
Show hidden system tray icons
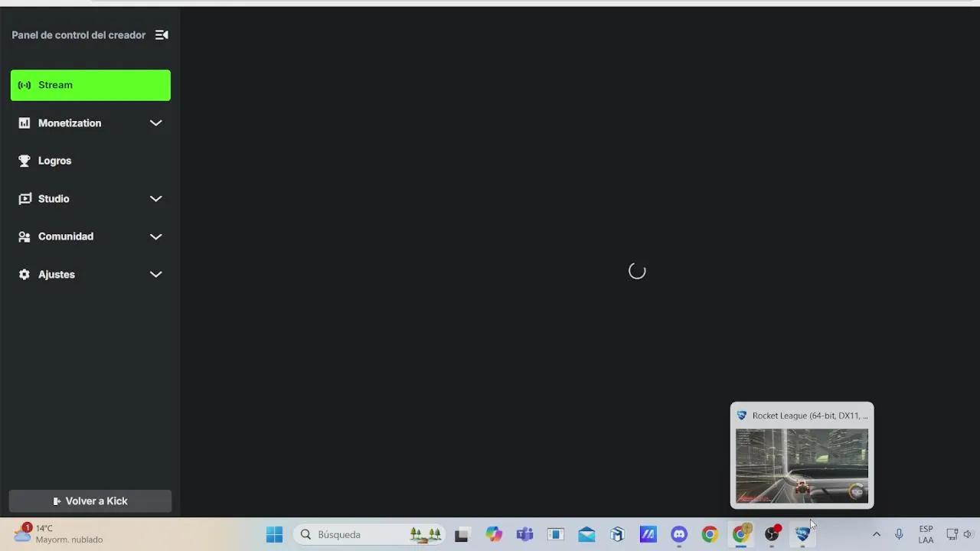coord(877,534)
